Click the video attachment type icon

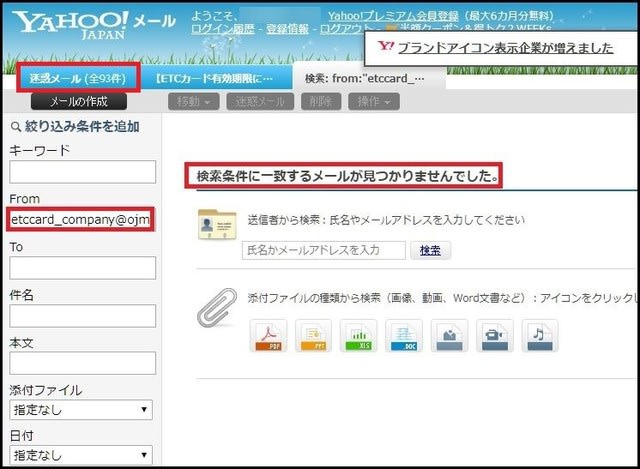tap(495, 336)
